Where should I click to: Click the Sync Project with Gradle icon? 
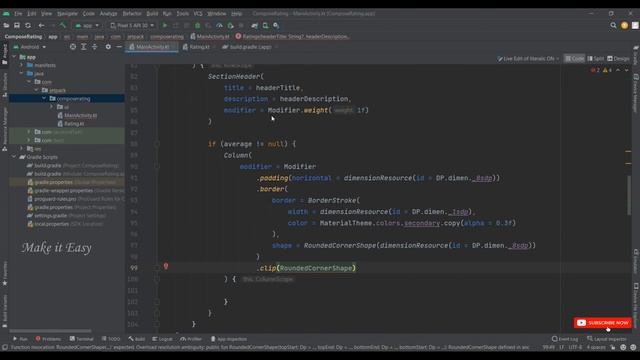coord(255,25)
